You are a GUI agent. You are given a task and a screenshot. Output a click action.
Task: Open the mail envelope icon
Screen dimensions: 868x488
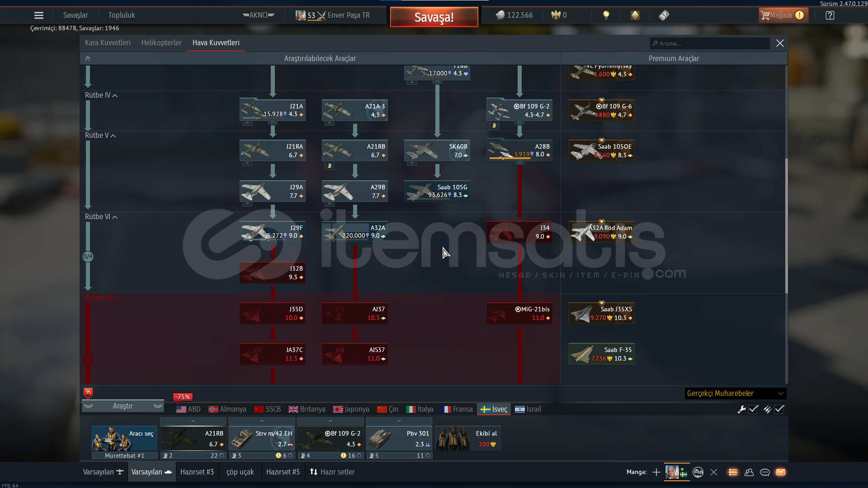click(x=781, y=472)
